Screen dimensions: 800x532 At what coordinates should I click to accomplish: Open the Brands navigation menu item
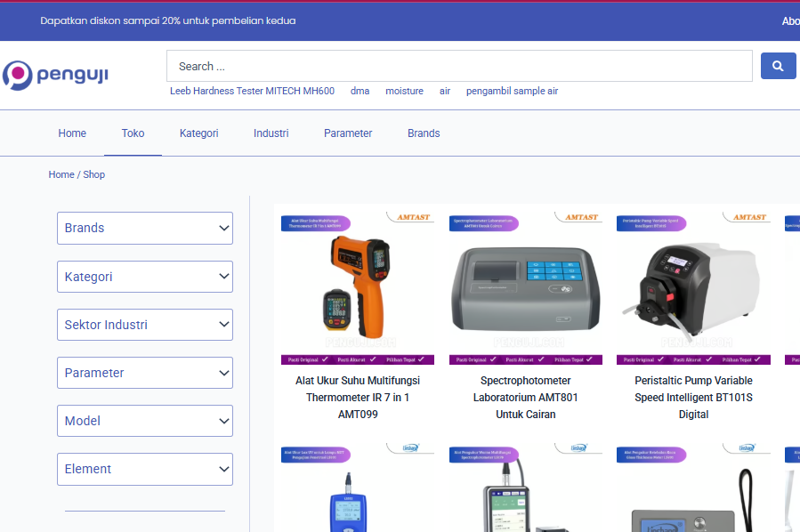pos(424,133)
